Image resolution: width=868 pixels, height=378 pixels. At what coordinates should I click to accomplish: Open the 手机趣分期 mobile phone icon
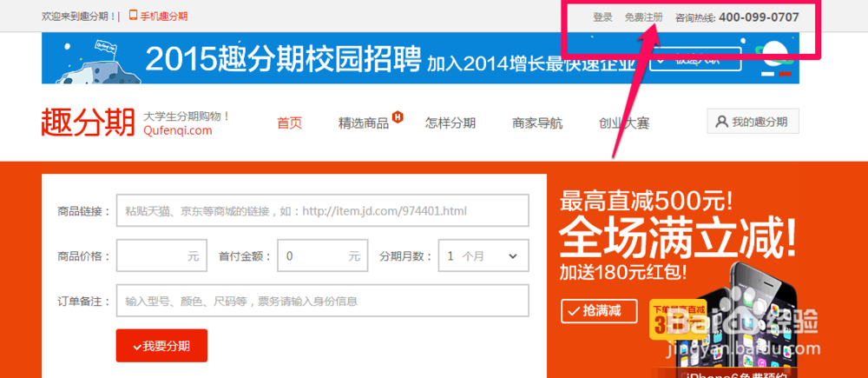pyautogui.click(x=133, y=16)
